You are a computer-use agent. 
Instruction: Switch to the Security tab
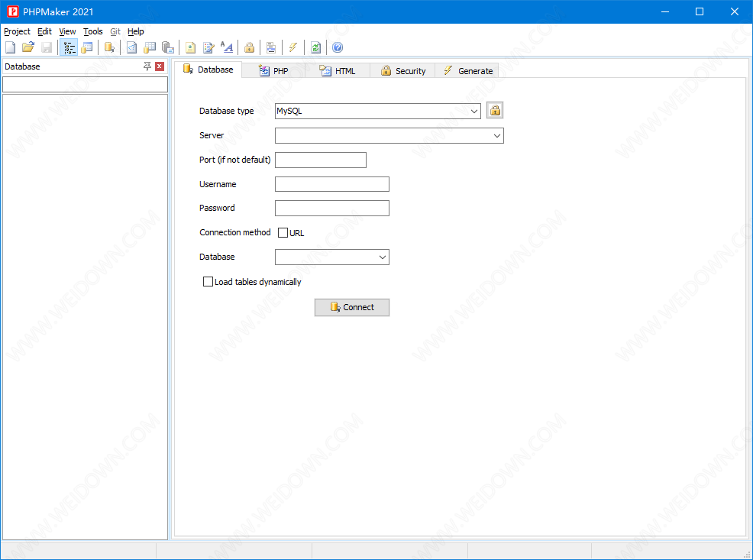click(x=403, y=71)
